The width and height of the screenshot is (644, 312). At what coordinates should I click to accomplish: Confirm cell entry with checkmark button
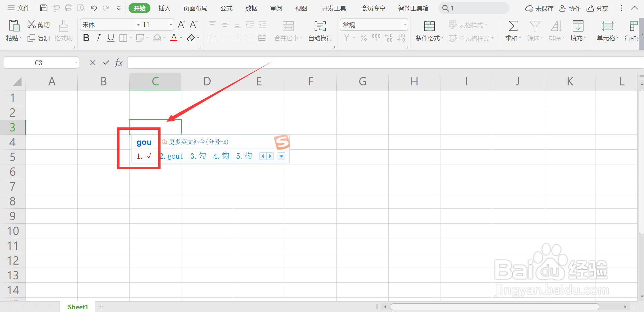click(x=106, y=63)
